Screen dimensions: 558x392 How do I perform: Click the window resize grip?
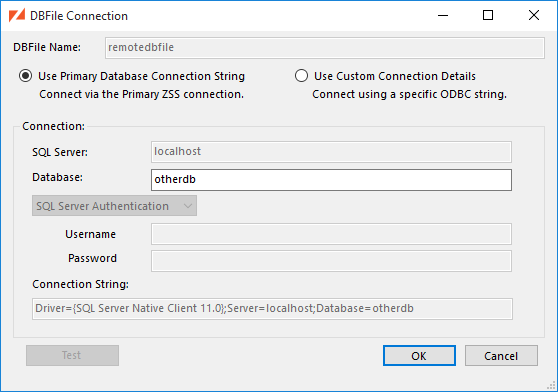pyautogui.click(x=551, y=385)
